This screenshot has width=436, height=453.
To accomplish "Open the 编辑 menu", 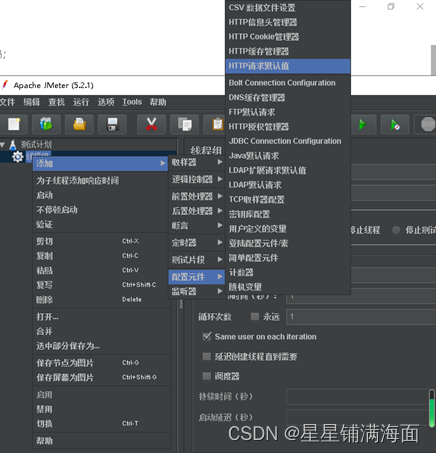I will (32, 102).
